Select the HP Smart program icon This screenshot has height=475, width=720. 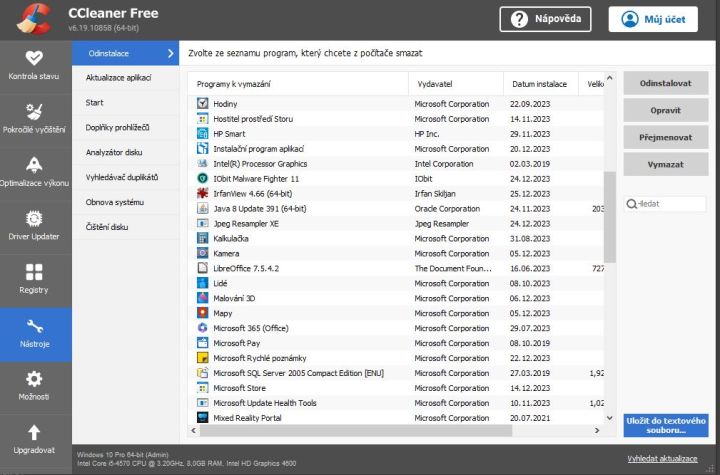tap(202, 133)
